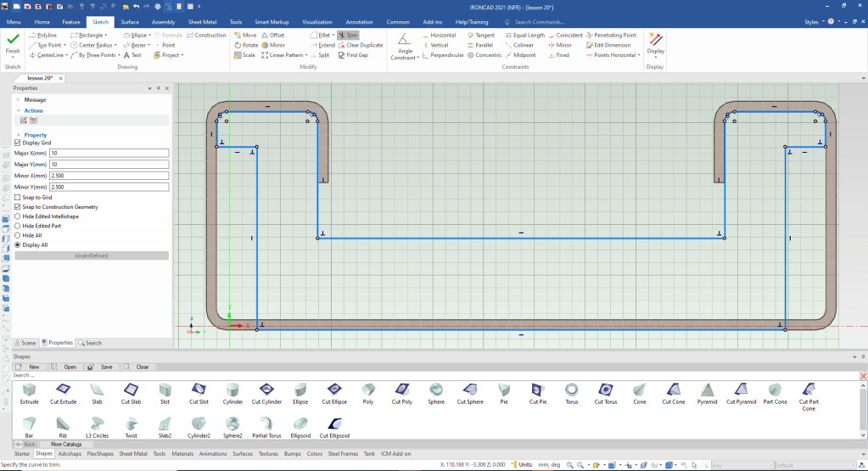
Task: Click the Open button in Shapes panel
Action: click(64, 367)
